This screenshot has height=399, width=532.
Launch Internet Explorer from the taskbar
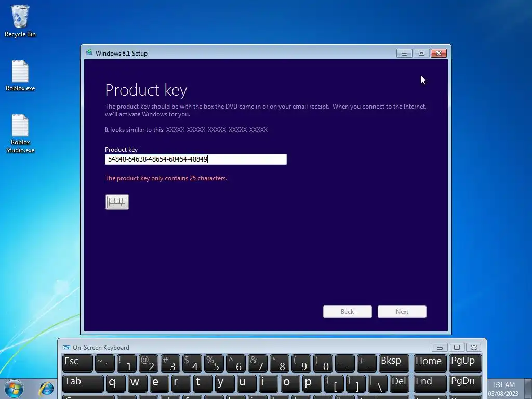(46, 389)
